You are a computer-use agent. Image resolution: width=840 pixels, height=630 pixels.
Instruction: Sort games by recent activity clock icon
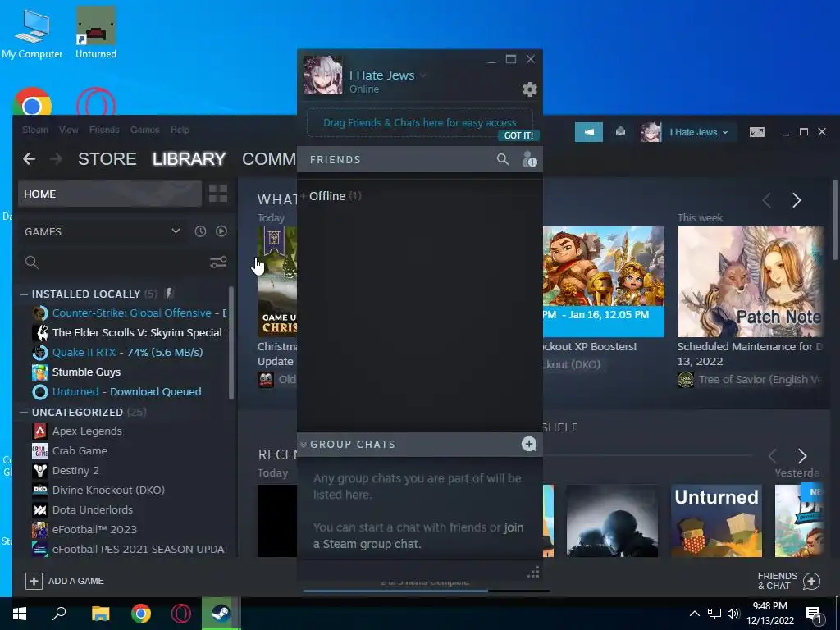[200, 231]
